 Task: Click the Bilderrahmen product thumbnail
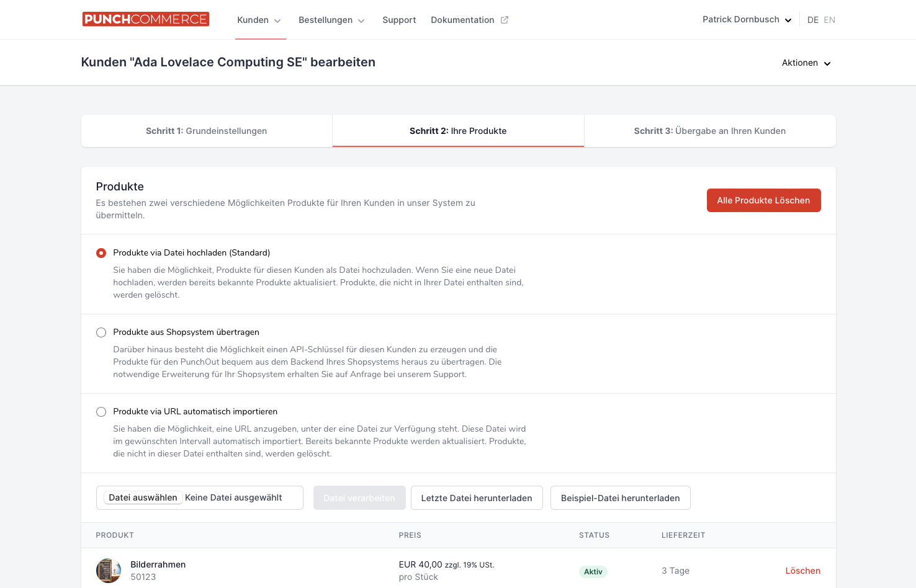[x=109, y=571]
